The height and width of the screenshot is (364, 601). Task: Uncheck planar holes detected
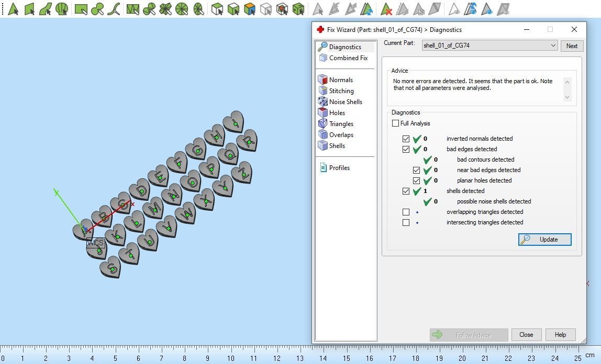(416, 180)
